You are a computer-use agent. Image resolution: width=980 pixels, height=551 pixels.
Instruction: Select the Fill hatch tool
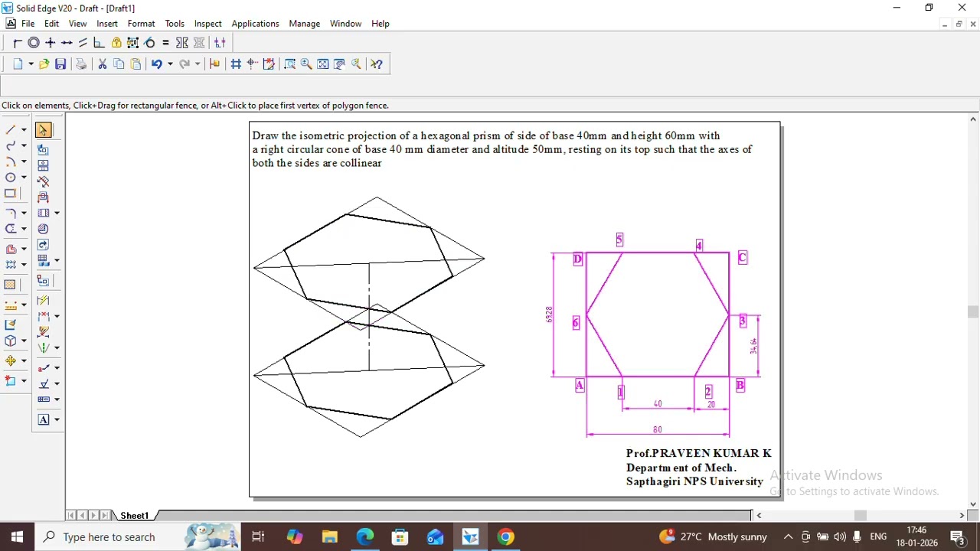(x=10, y=285)
